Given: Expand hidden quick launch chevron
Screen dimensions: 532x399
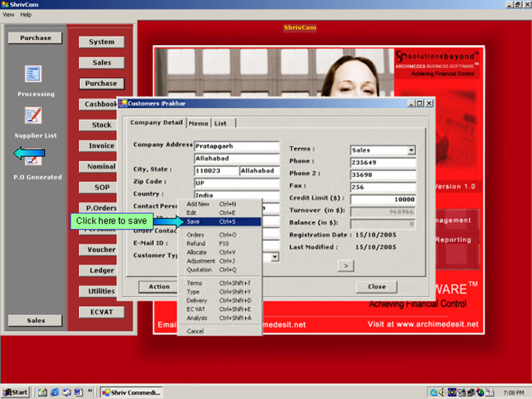Looking at the screenshot, I should coord(90,392).
